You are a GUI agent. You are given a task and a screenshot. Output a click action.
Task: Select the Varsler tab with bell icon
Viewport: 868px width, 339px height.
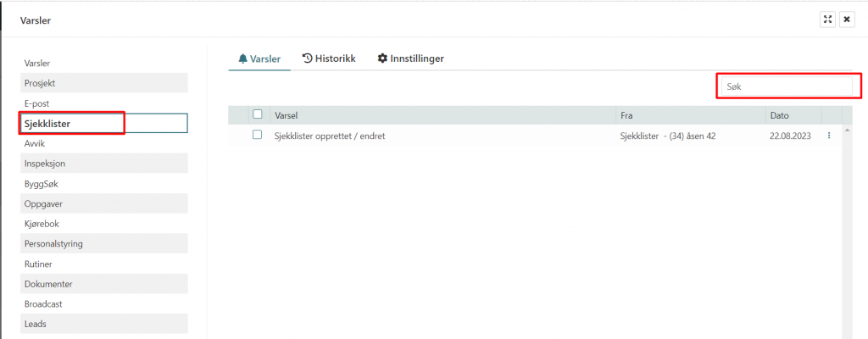[x=259, y=58]
